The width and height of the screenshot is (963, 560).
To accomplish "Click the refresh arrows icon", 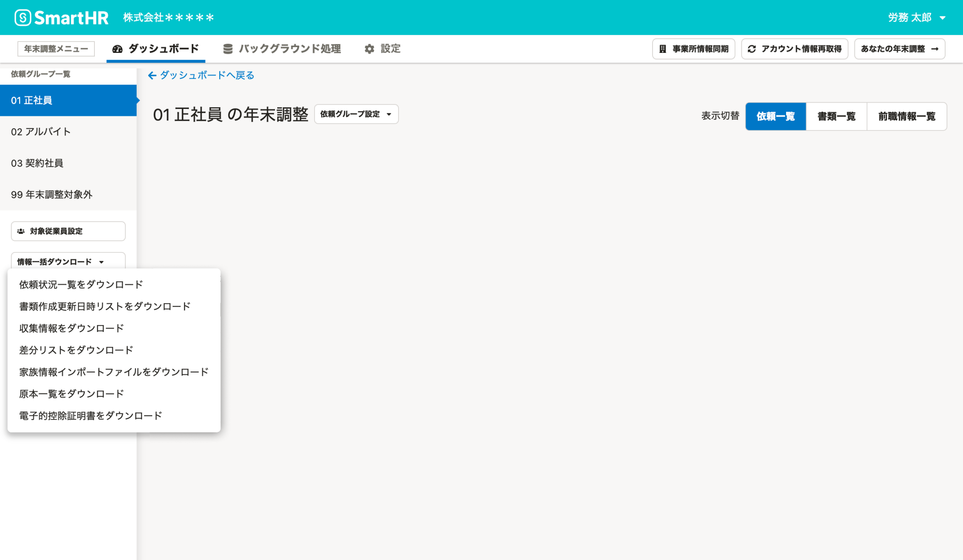I will coord(752,49).
